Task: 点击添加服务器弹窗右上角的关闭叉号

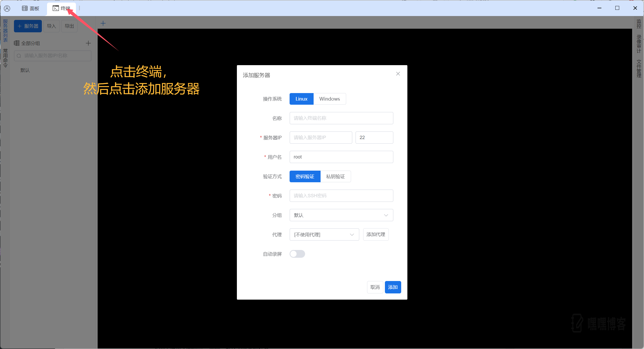Action: tap(398, 74)
